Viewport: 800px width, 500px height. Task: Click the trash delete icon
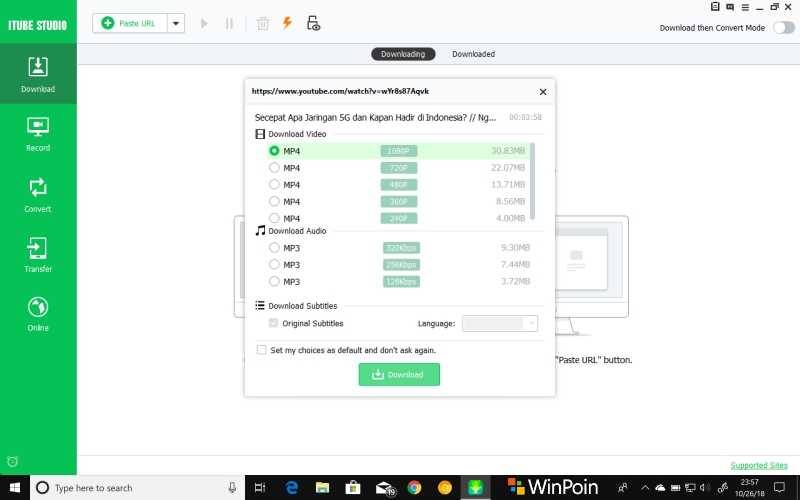pos(263,23)
